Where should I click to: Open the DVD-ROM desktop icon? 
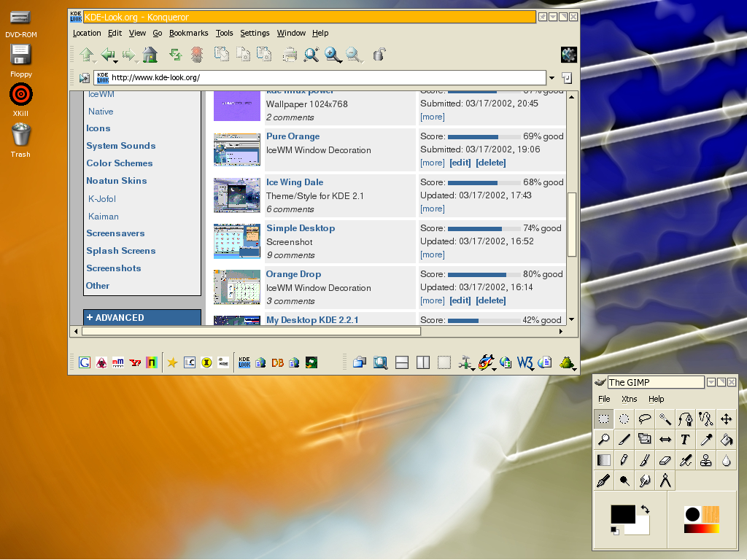(20, 24)
